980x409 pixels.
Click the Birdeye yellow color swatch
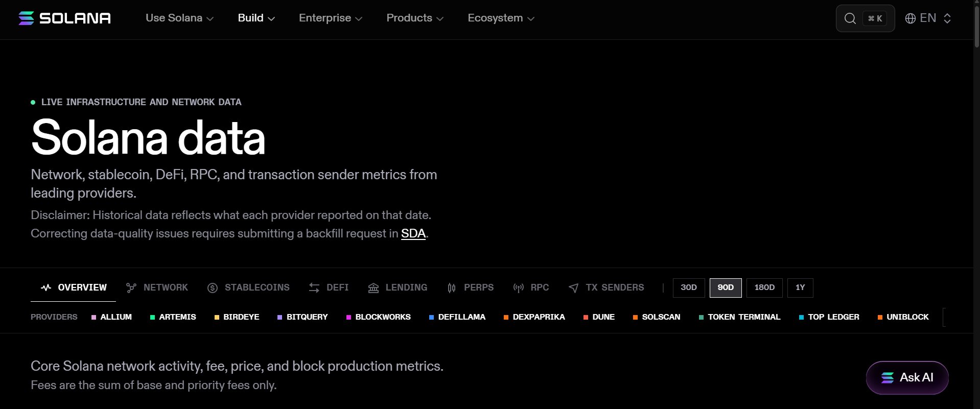[x=217, y=318]
